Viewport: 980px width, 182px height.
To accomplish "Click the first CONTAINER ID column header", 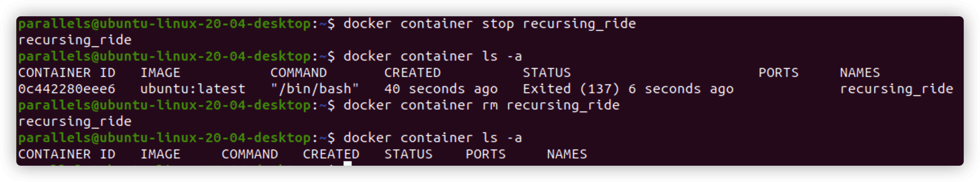I will click(x=67, y=72).
